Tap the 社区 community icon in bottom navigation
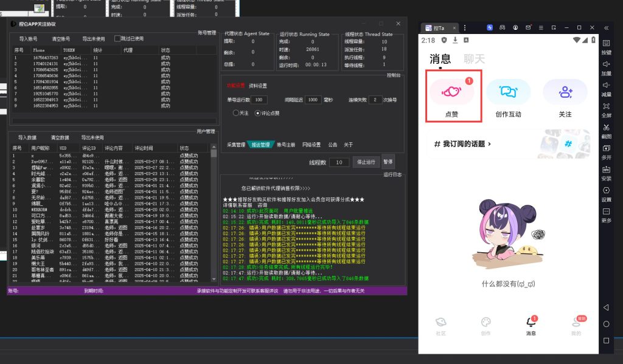This screenshot has height=364, width=623. coord(441,323)
